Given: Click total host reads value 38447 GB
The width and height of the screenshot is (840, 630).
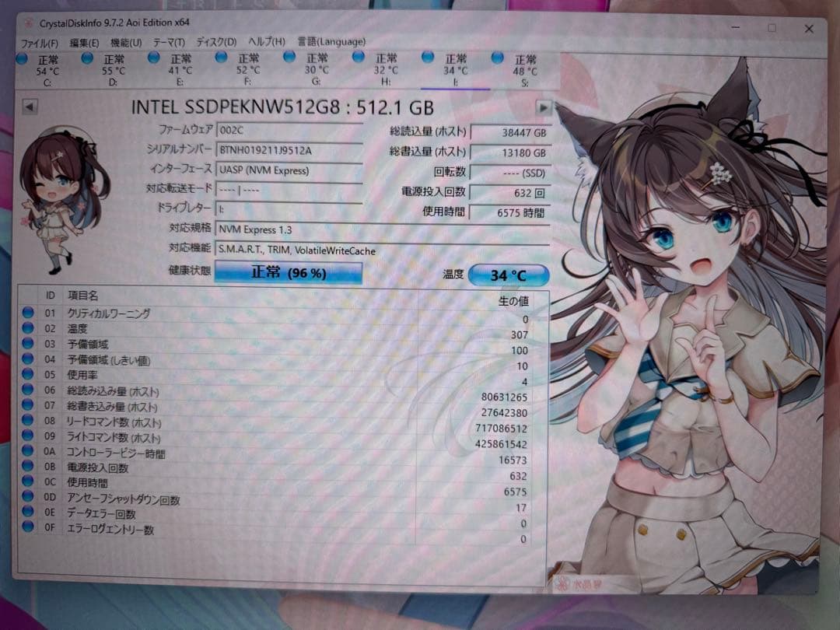Looking at the screenshot, I should click(x=509, y=133).
